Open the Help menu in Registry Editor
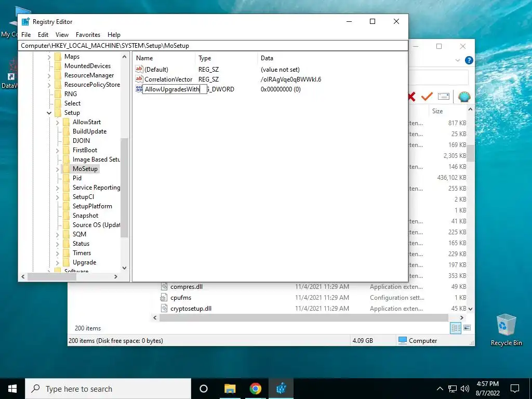The height and width of the screenshot is (399, 532). click(x=114, y=35)
